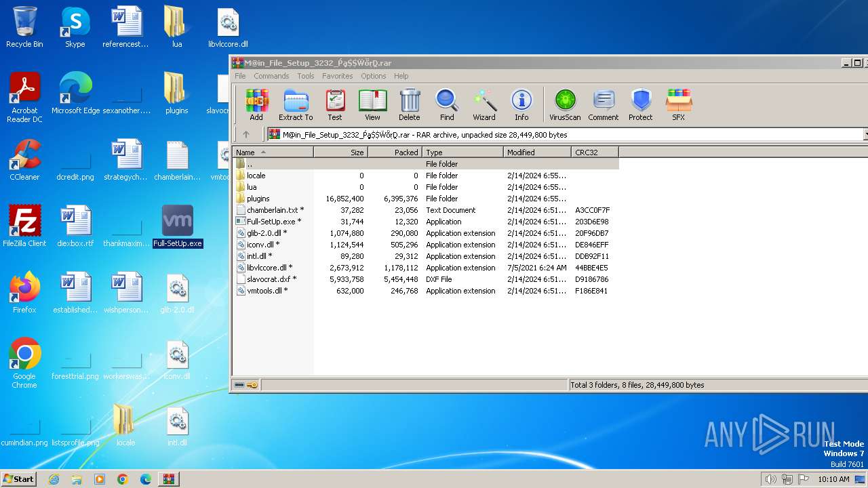Image resolution: width=868 pixels, height=488 pixels.
Task: Select chamberlain.txt in the archive
Action: coord(425,210)
